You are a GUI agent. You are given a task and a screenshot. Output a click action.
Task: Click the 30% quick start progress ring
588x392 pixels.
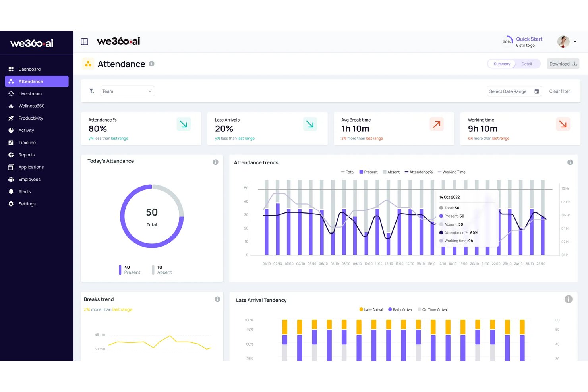tap(507, 41)
